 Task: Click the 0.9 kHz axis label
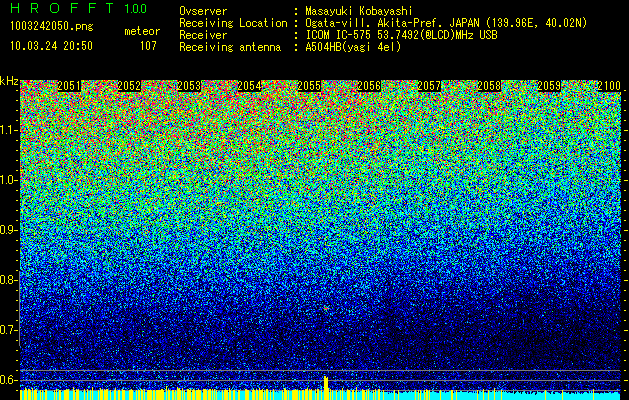8,230
